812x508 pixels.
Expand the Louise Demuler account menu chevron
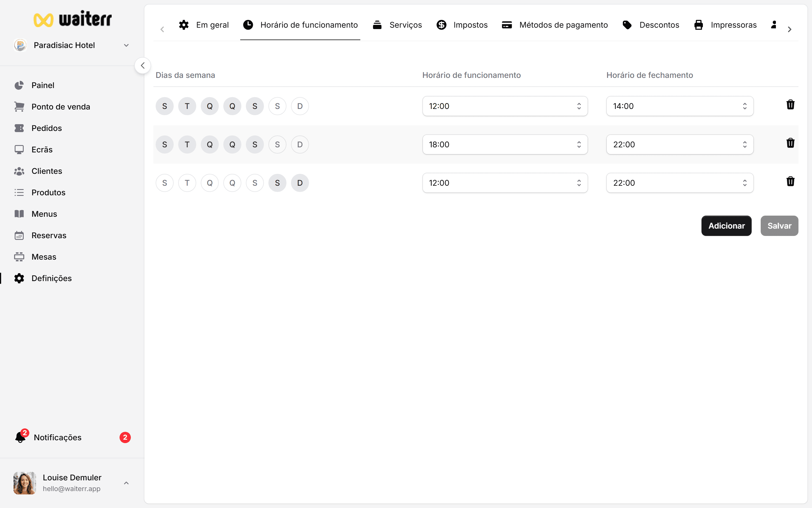tap(126, 483)
